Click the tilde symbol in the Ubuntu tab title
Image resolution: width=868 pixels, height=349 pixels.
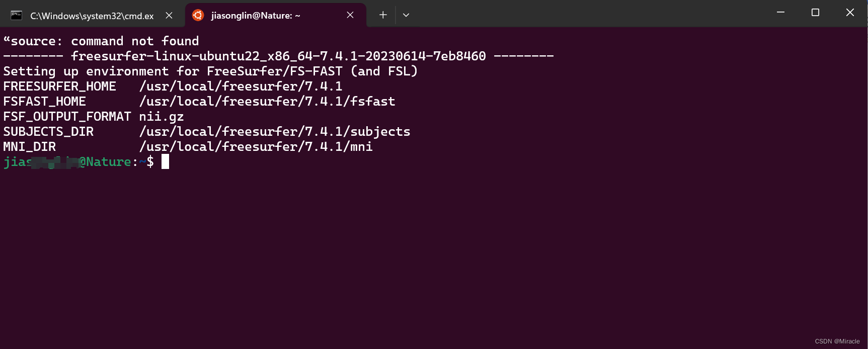coord(298,16)
